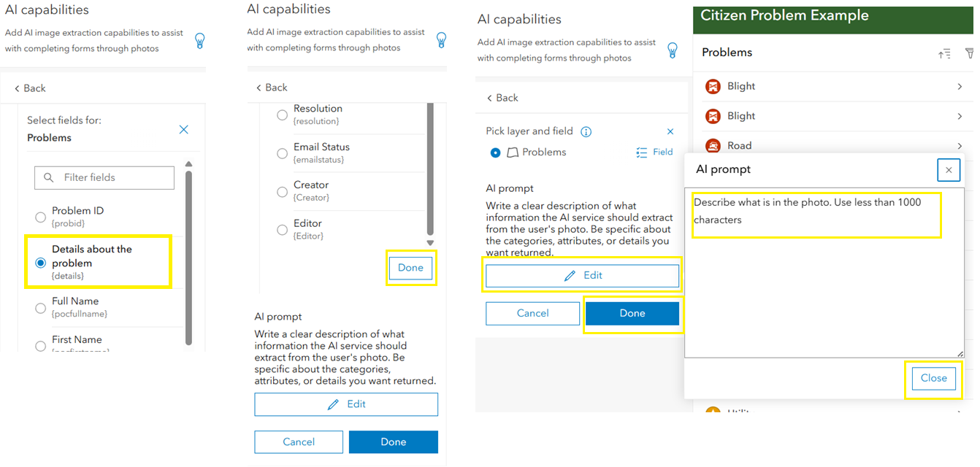
Task: Click the field list scrollbar down arrow
Action: pyautogui.click(x=430, y=243)
